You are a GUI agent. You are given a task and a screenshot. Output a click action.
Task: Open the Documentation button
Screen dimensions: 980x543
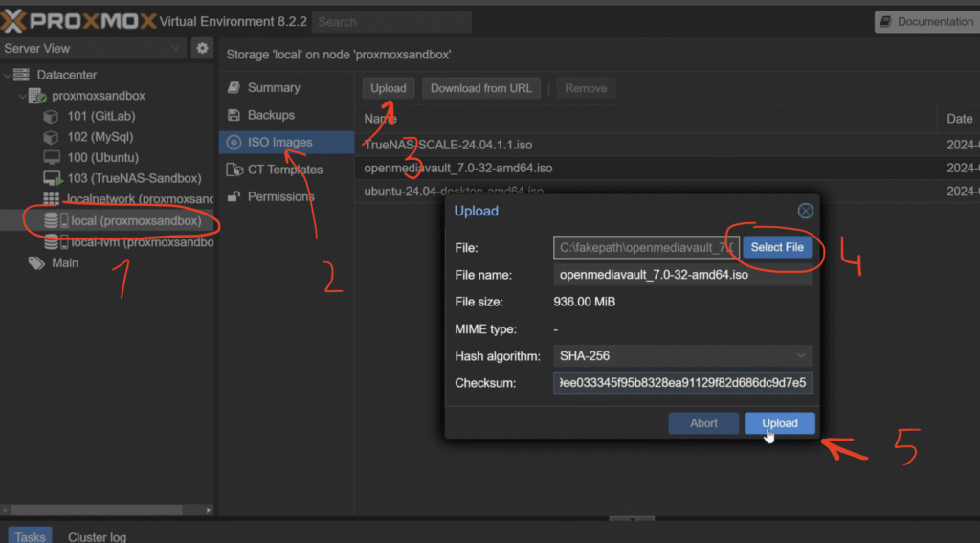pyautogui.click(x=927, y=22)
